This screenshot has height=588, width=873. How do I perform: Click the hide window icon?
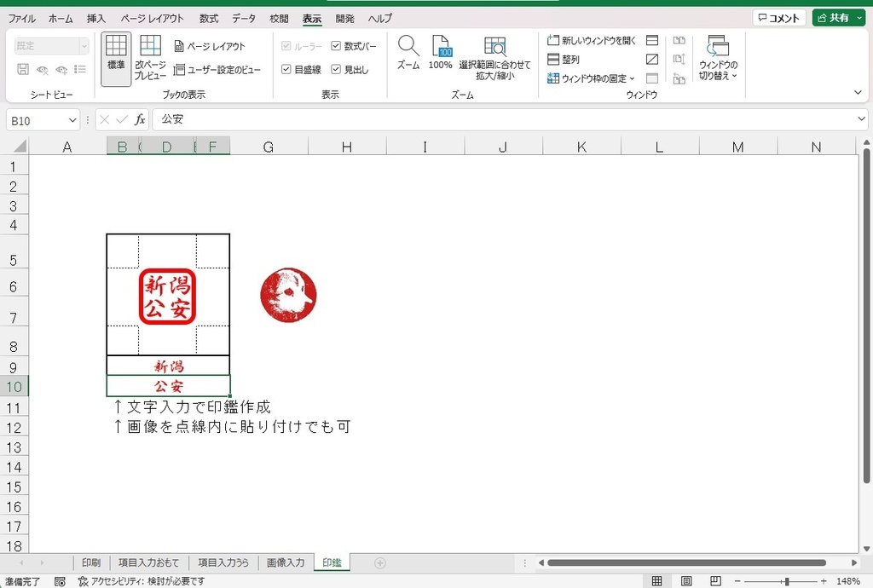(x=652, y=59)
